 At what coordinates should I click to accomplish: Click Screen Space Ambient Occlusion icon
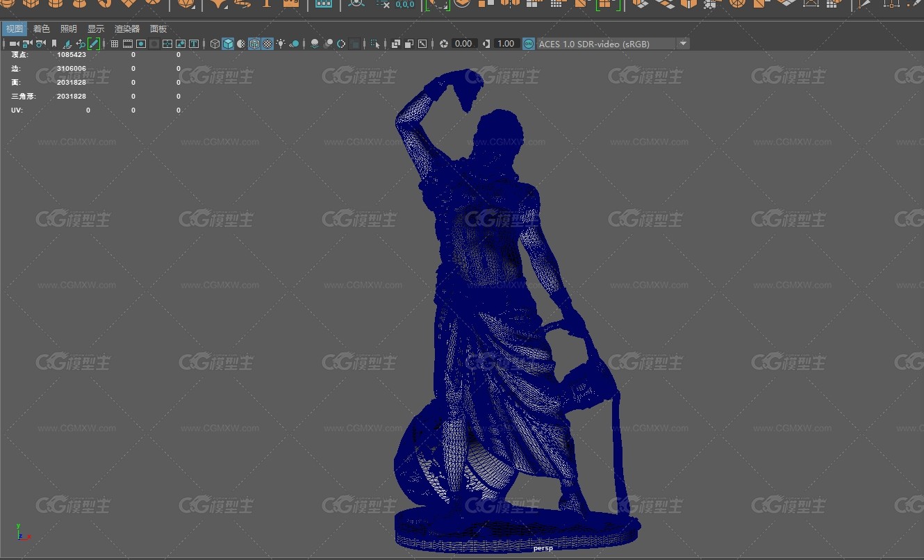tap(315, 44)
